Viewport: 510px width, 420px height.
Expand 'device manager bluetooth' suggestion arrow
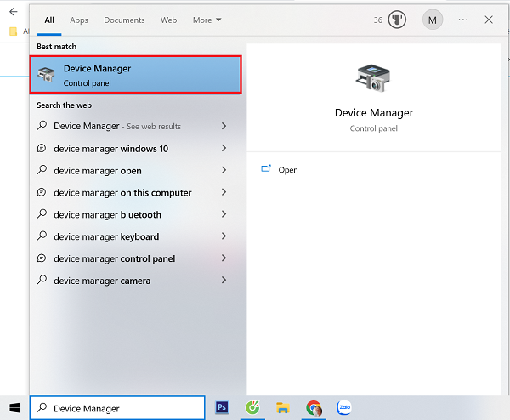224,214
